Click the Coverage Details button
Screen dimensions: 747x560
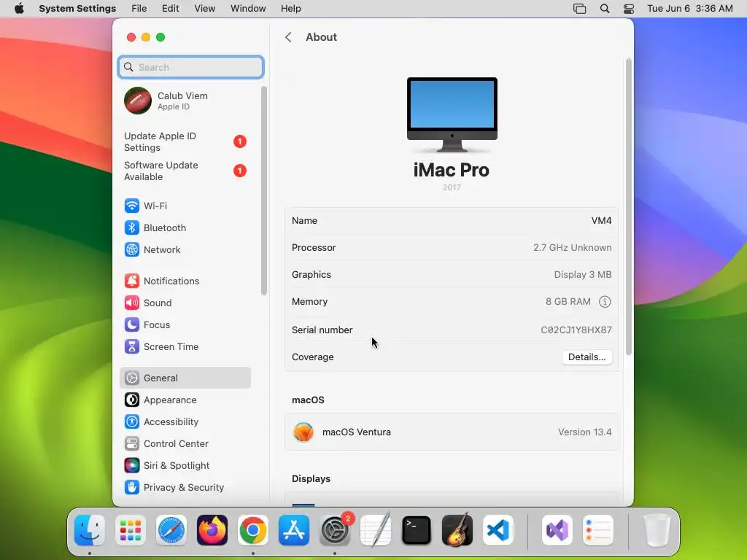coord(587,357)
